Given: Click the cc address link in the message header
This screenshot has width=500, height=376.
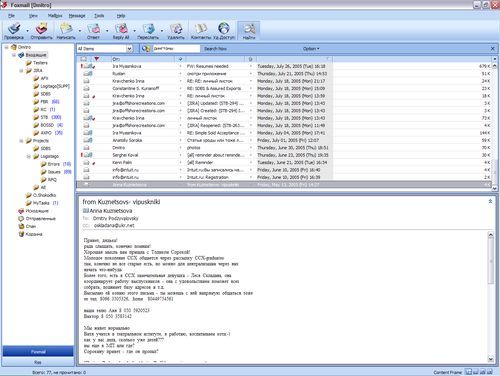Looking at the screenshot, I should [x=114, y=226].
